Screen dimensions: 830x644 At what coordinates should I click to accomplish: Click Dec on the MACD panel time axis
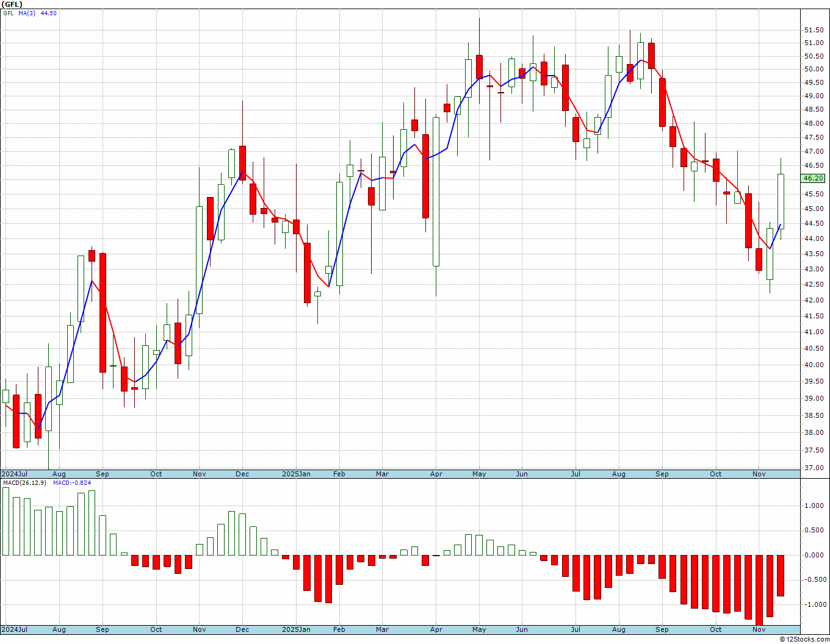242,629
